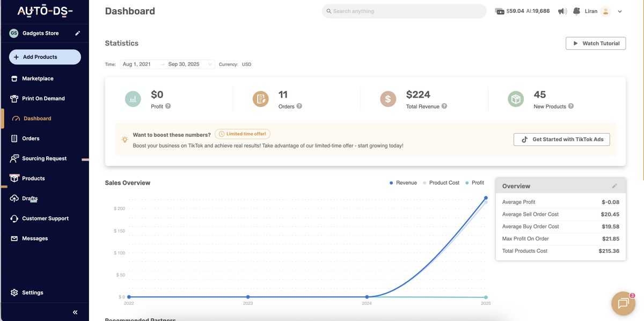Open the Products section
This screenshot has height=321, width=644.
pyautogui.click(x=15, y=178)
